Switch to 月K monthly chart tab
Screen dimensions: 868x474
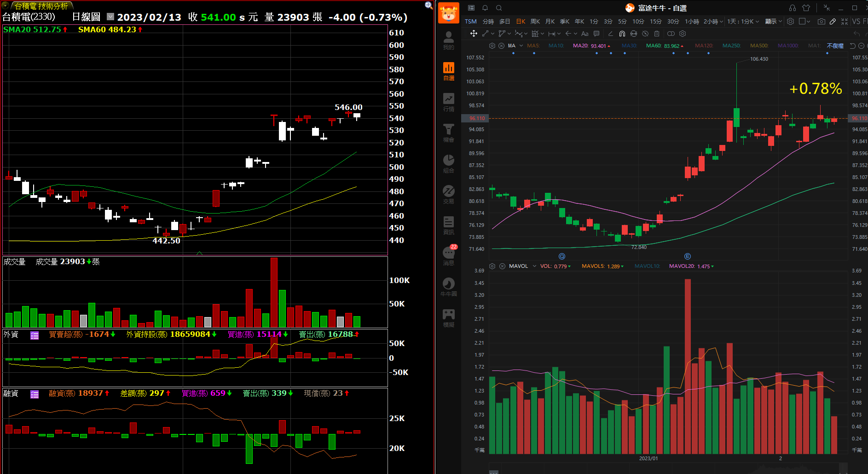[x=550, y=22]
